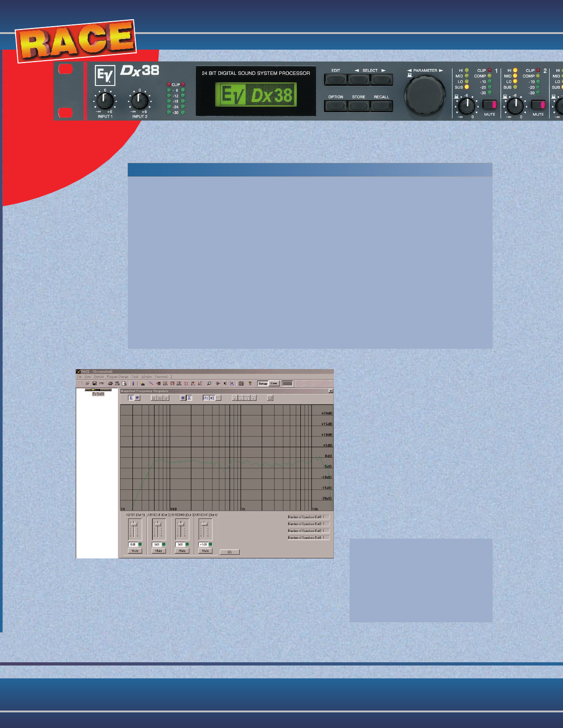
Task: Mute the Xi1183 HF (Out 4) channel
Action: (x=205, y=551)
